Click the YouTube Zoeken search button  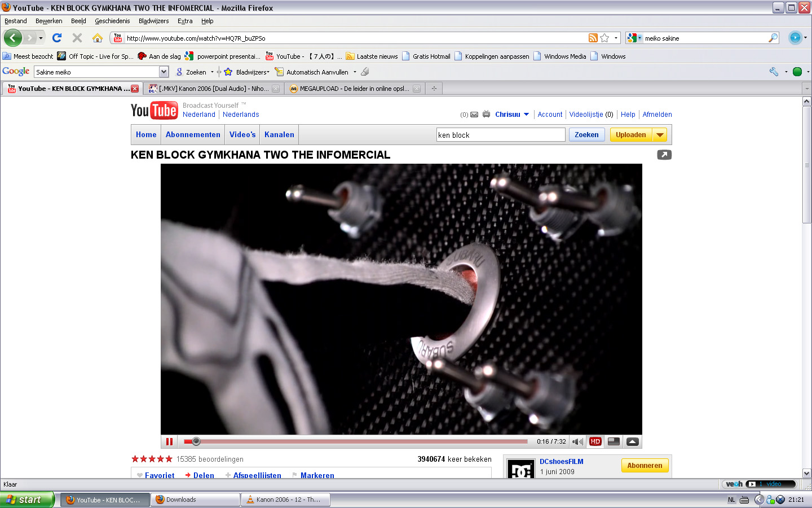click(586, 135)
